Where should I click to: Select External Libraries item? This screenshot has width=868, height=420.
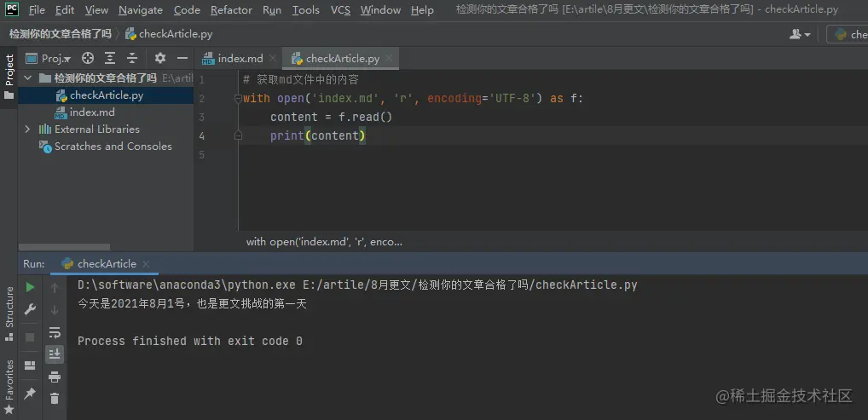97,129
